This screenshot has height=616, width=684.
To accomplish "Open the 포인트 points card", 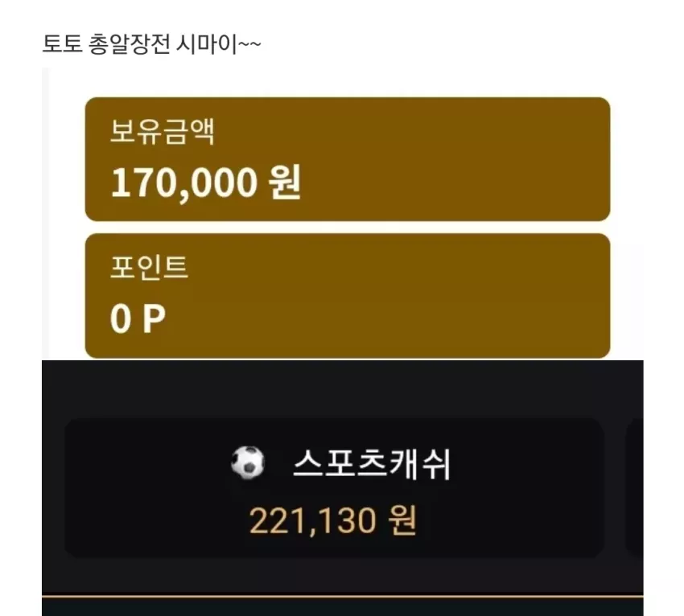I will pyautogui.click(x=348, y=296).
